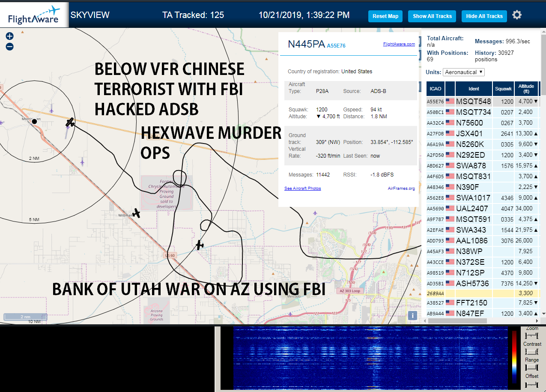Adjust the waterfall Contrast slider

[x=532, y=352]
